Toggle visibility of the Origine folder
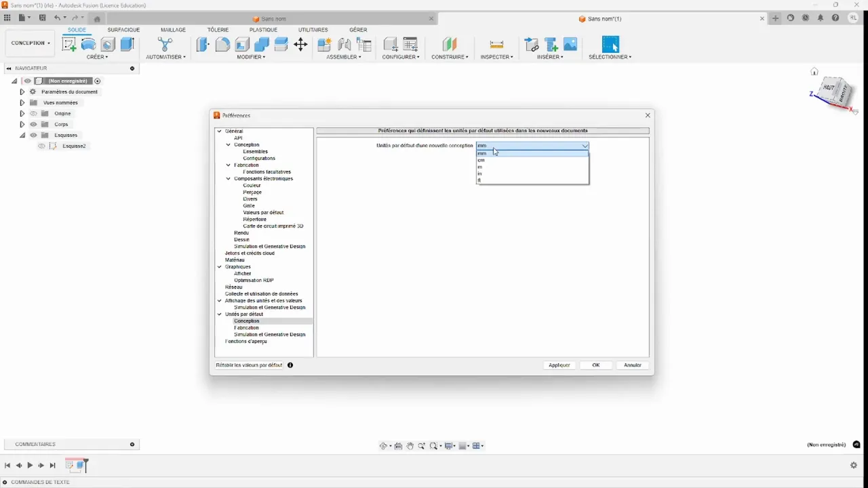The width and height of the screenshot is (868, 488). click(33, 114)
